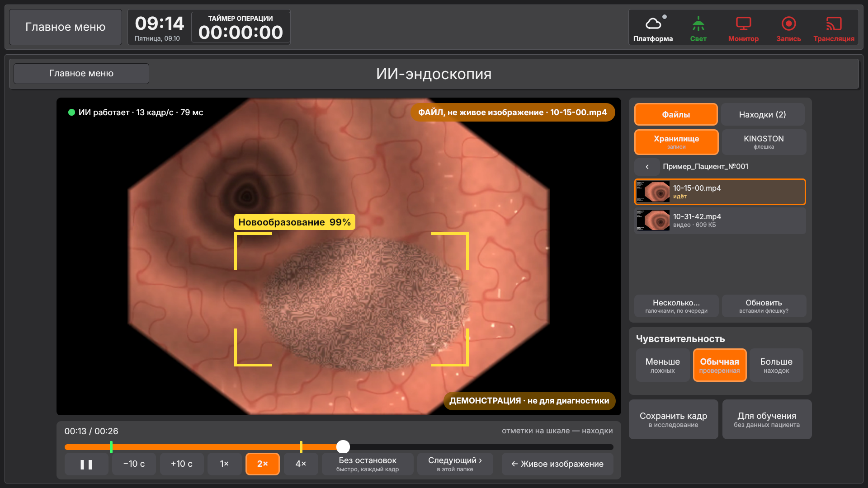The image size is (868, 488).
Task: Click the ТАЙМЕР ОПЕРАЦИИ 00:00:00 display
Action: 241,28
